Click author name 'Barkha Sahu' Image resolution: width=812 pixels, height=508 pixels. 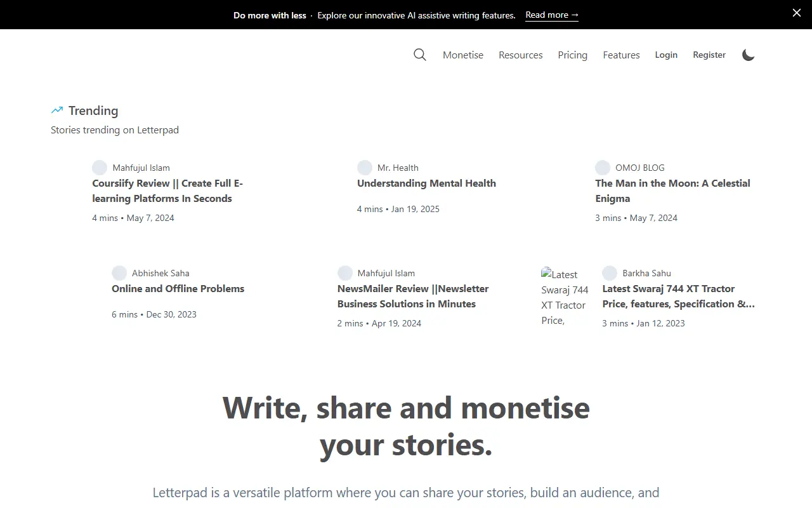click(x=646, y=273)
